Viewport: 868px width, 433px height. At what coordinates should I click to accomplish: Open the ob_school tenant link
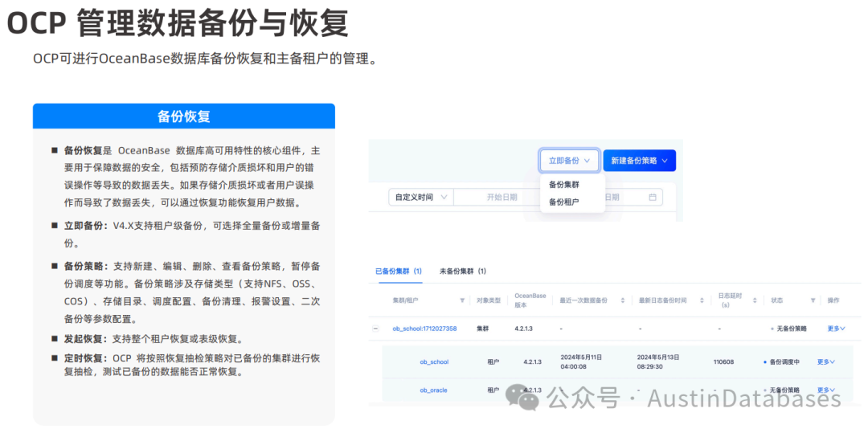tap(434, 362)
